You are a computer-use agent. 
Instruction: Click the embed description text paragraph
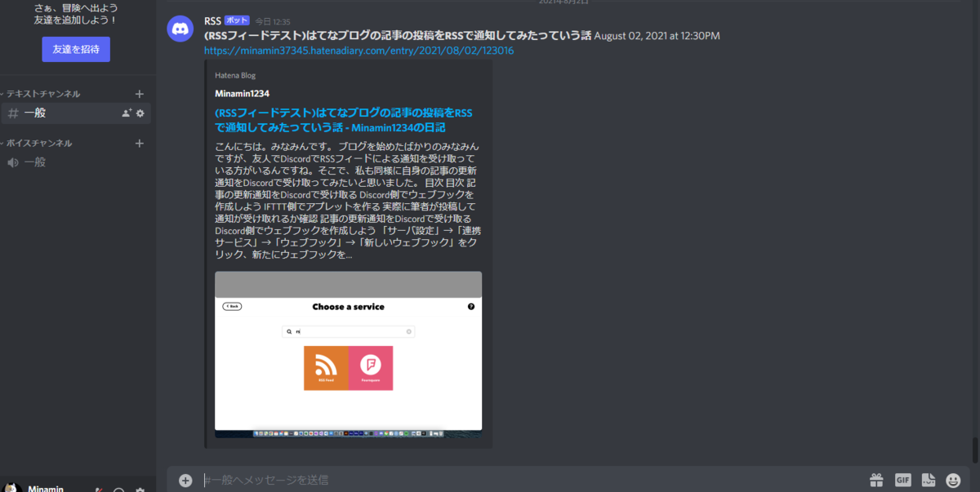click(x=350, y=200)
